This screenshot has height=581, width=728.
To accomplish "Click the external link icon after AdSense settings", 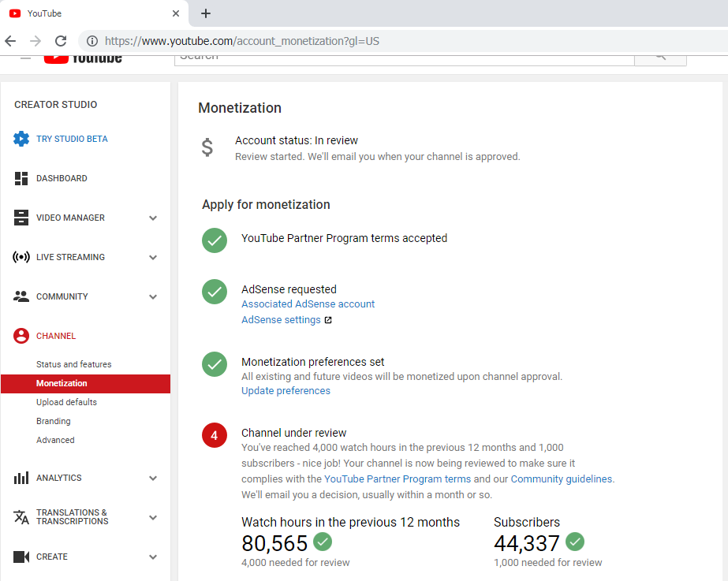I will (x=328, y=320).
